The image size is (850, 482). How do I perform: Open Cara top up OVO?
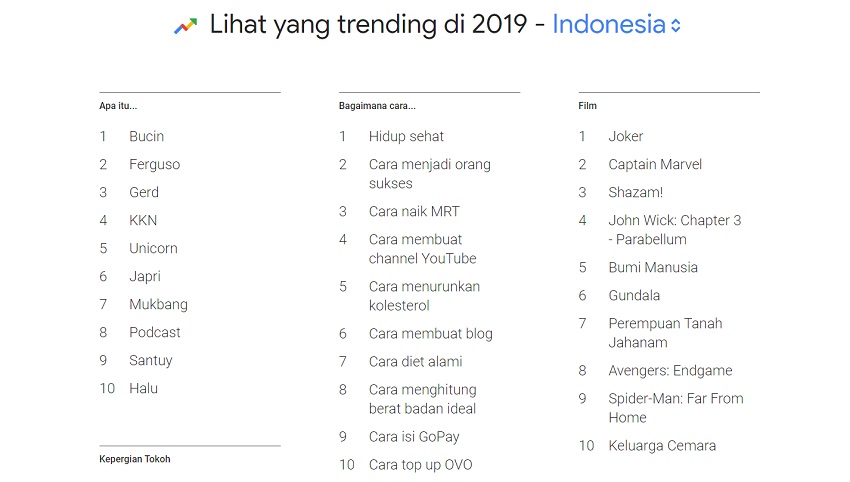pyautogui.click(x=420, y=464)
